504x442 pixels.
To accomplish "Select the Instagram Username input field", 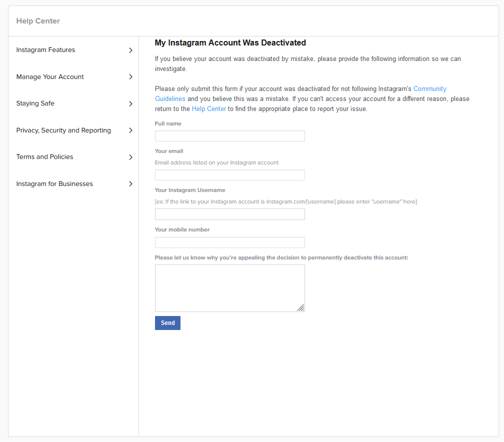I will click(x=229, y=214).
